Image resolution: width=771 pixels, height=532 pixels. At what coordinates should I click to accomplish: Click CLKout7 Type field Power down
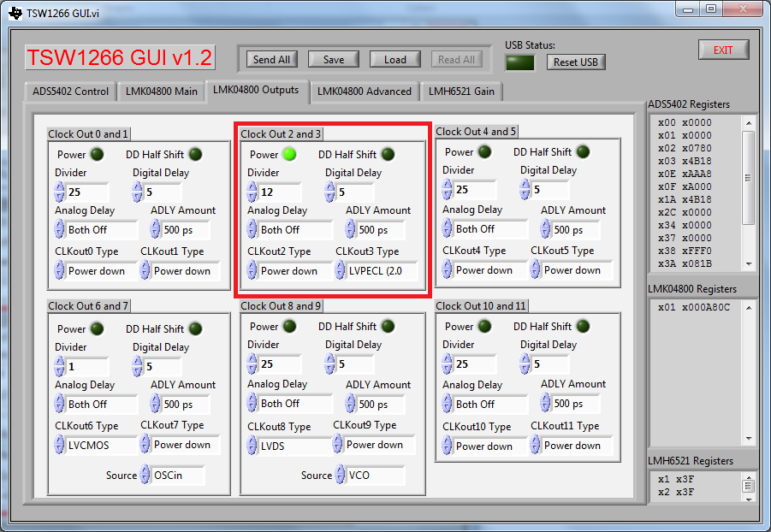[186, 445]
